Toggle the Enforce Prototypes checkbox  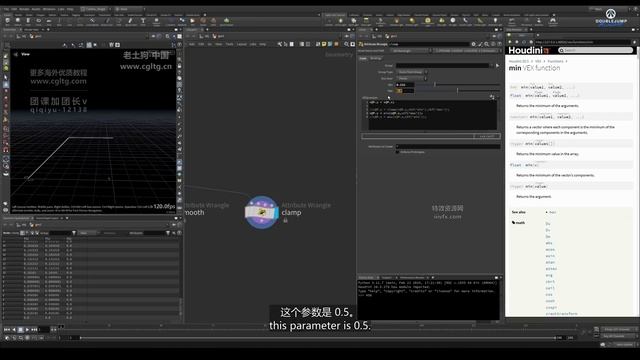tap(397, 152)
